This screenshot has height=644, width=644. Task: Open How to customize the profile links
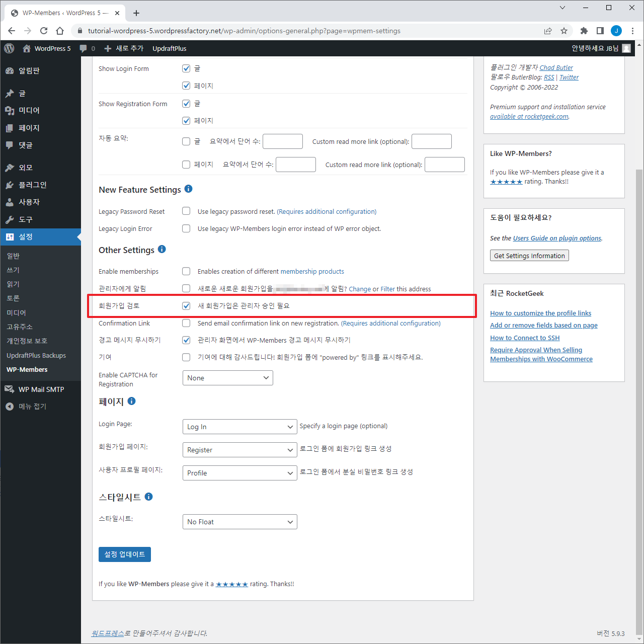541,313
